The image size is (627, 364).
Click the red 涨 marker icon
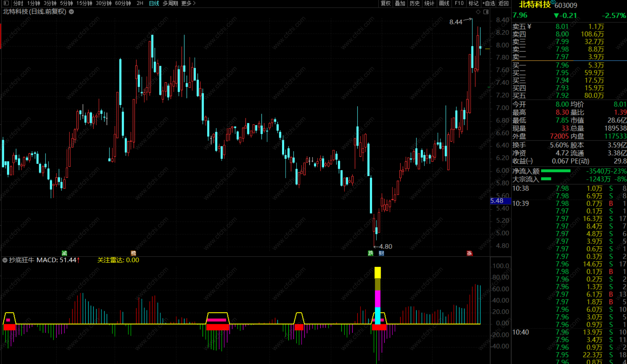[469, 253]
